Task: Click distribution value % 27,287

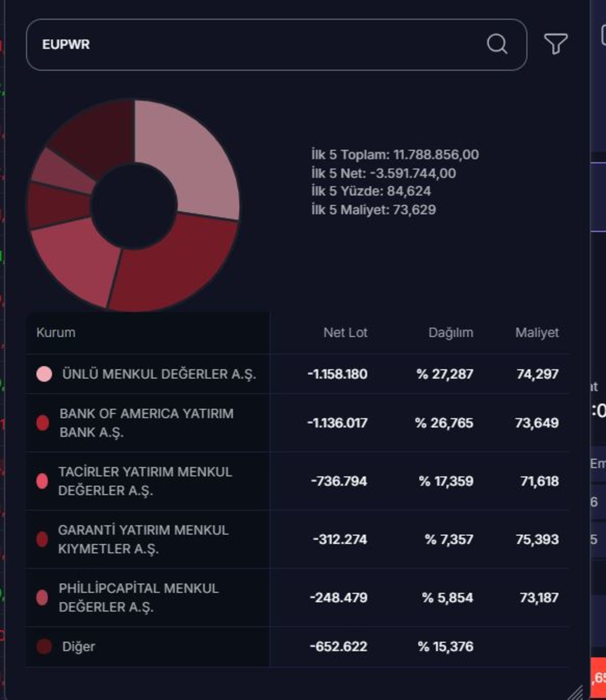Action: 445,374
